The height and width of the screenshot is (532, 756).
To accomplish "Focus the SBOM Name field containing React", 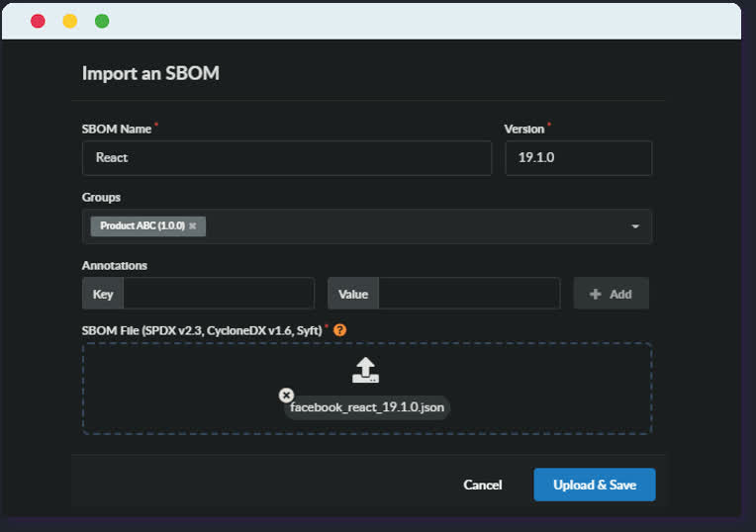I will 287,158.
